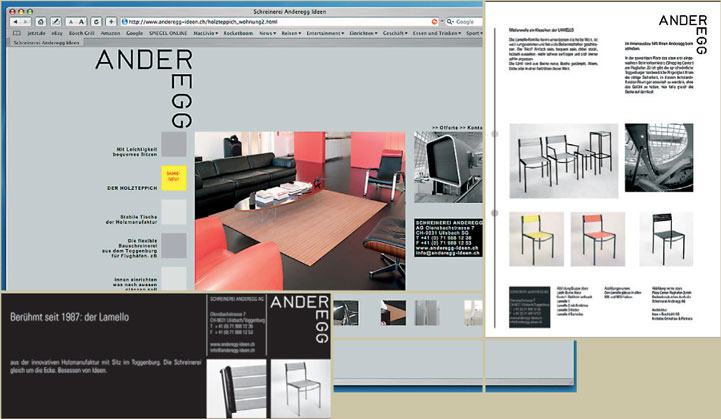This screenshot has height=419, width=721.
Task: Click the architecture interior photo on white page
Action: tap(659, 157)
